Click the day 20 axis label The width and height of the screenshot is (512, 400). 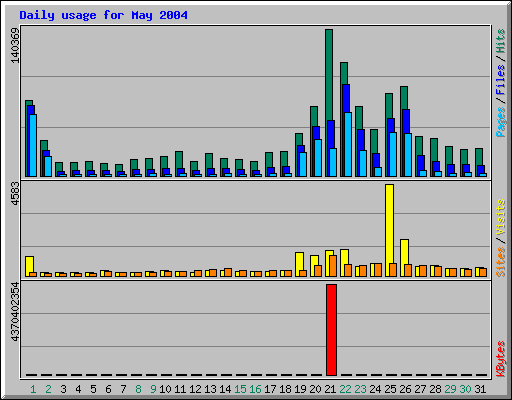[x=315, y=389]
